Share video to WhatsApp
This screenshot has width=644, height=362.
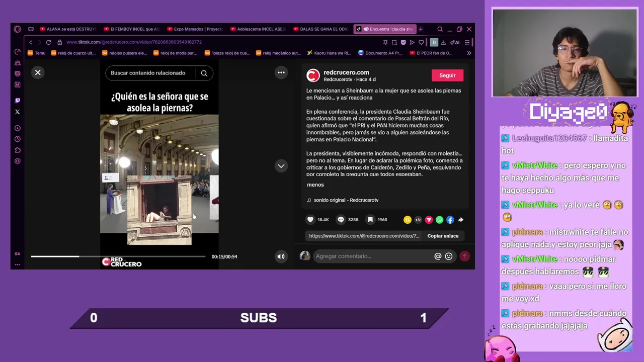point(439,220)
